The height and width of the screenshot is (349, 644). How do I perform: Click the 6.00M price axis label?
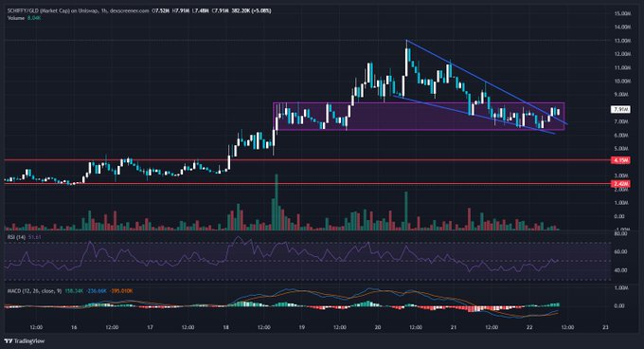(x=622, y=136)
